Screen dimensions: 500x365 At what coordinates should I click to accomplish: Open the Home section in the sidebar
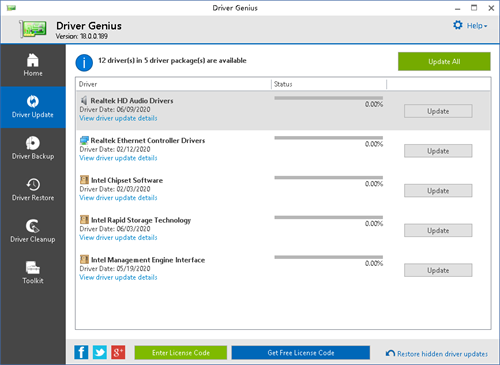tap(33, 65)
